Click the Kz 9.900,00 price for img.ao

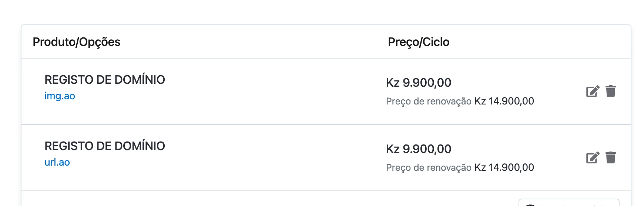(419, 83)
